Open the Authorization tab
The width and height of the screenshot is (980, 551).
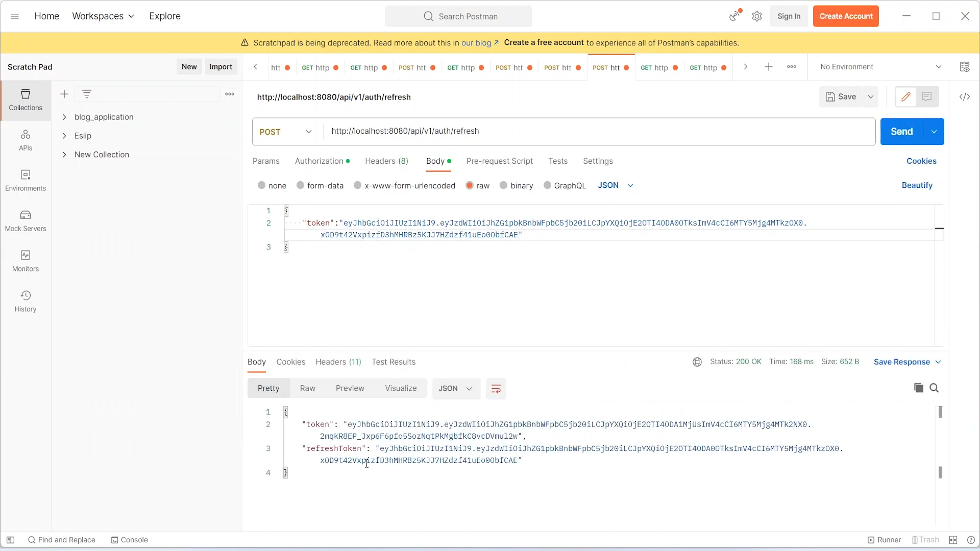[x=322, y=161]
